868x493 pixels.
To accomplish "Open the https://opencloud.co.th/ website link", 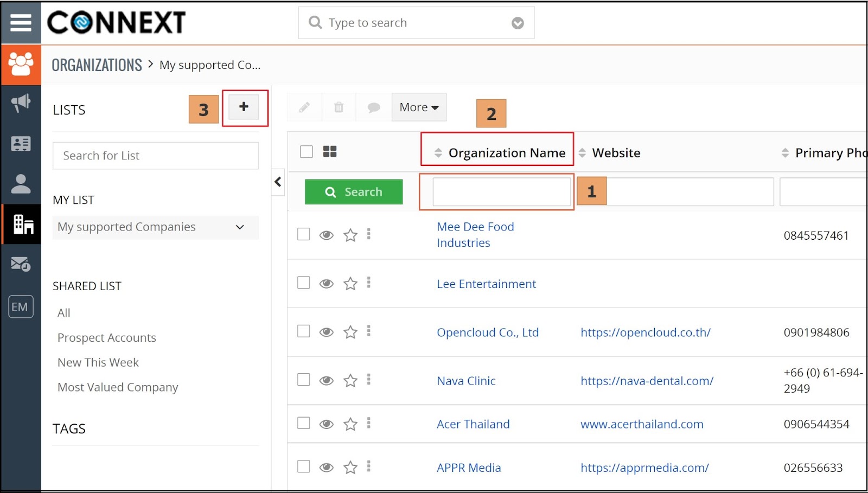I will 646,332.
